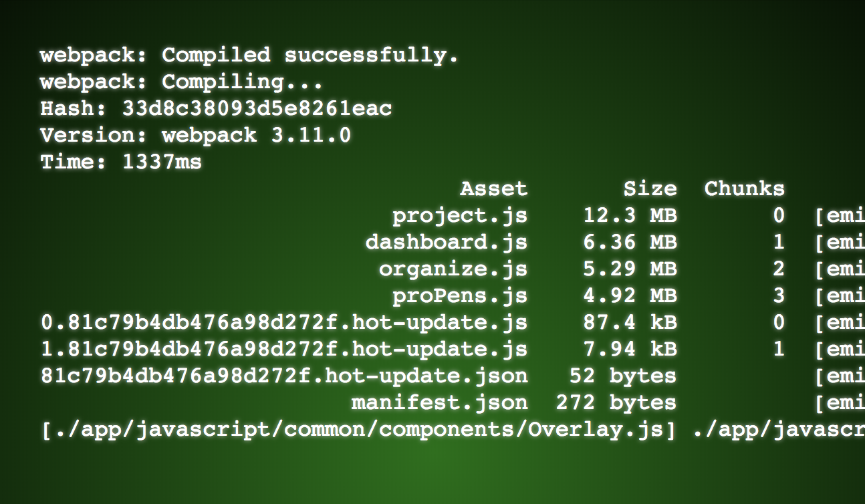This screenshot has width=865, height=504.
Task: Click the webpack 3.11.0 version text
Action: click(x=256, y=135)
